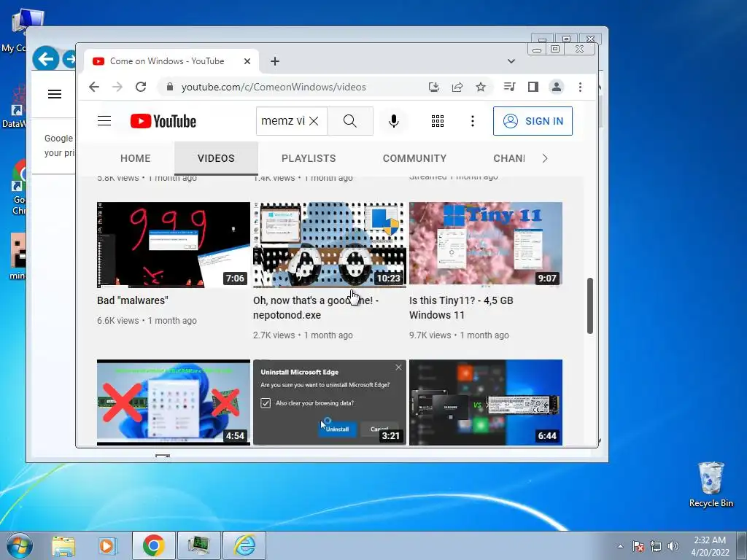
Task: Click the grayed forward arrow in Chrome
Action: pos(117,87)
